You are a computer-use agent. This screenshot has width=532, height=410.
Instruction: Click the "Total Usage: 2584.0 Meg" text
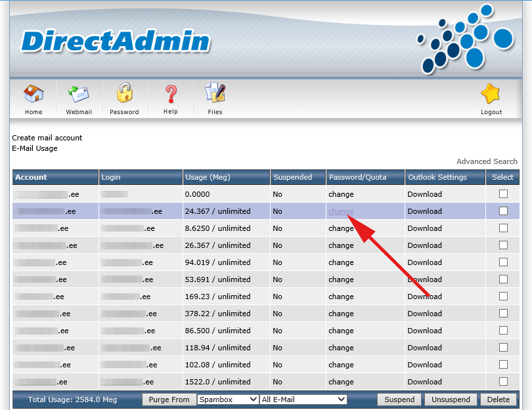point(72,400)
